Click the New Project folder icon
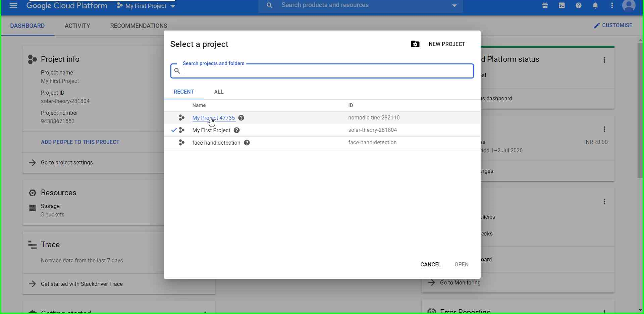Image resolution: width=644 pixels, height=314 pixels. click(x=415, y=44)
